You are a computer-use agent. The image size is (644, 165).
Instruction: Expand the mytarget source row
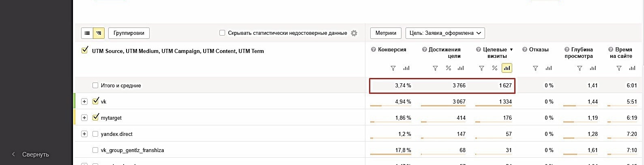[x=84, y=118]
